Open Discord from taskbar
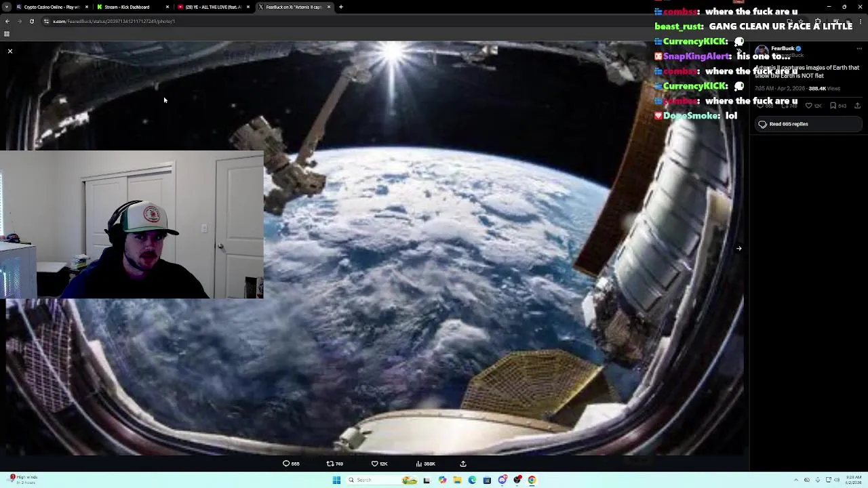The height and width of the screenshot is (488, 868). click(x=502, y=480)
